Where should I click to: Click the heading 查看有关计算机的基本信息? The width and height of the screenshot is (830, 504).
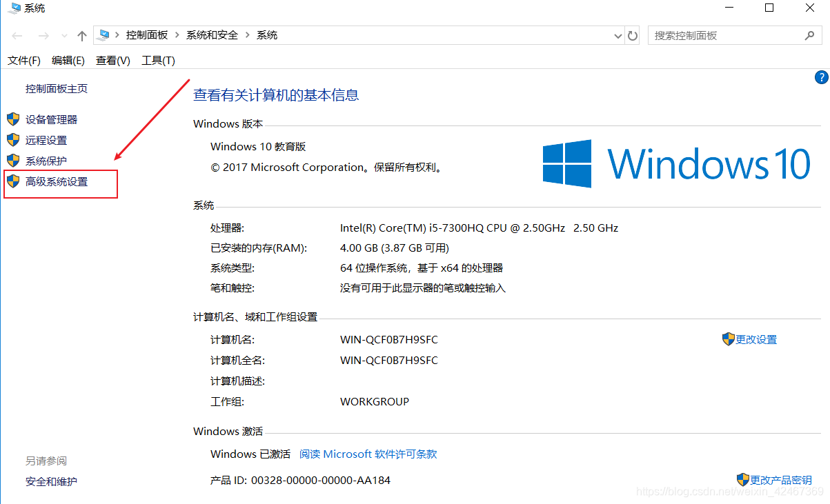click(x=276, y=96)
